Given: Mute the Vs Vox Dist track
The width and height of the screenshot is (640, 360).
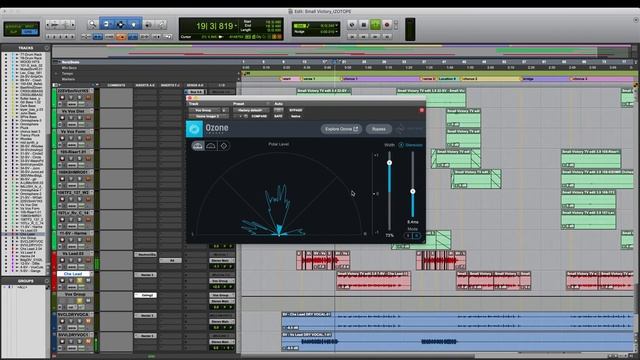Looking at the screenshot, I should point(88,118).
